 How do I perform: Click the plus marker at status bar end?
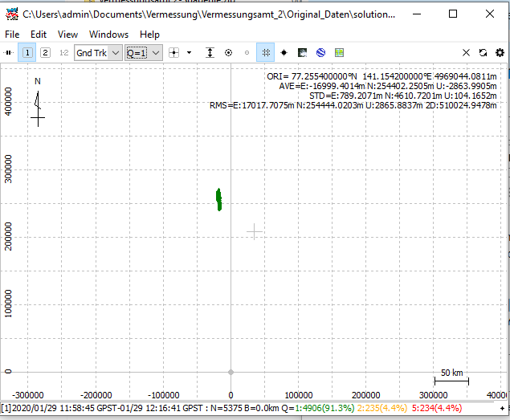coord(502,408)
